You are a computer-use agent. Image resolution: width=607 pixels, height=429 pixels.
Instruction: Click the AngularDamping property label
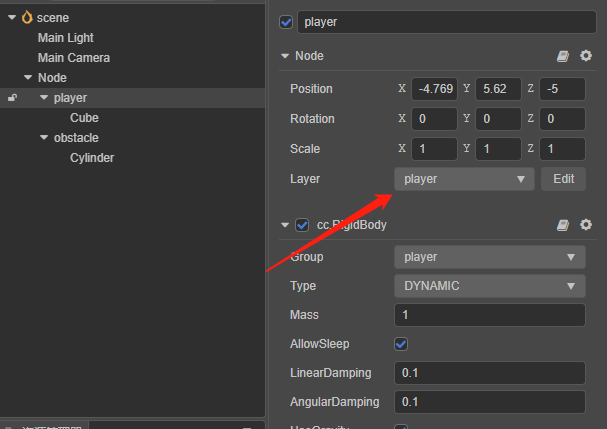(x=334, y=402)
